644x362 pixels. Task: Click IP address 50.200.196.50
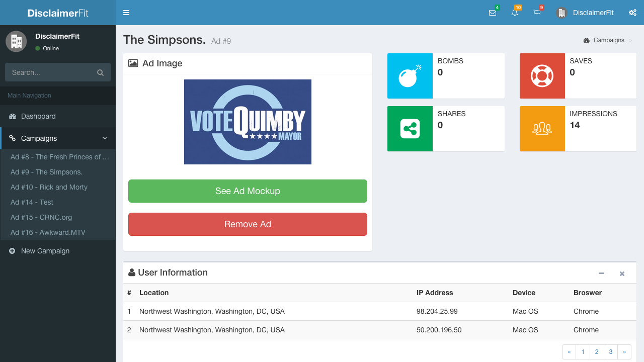pyautogui.click(x=439, y=330)
